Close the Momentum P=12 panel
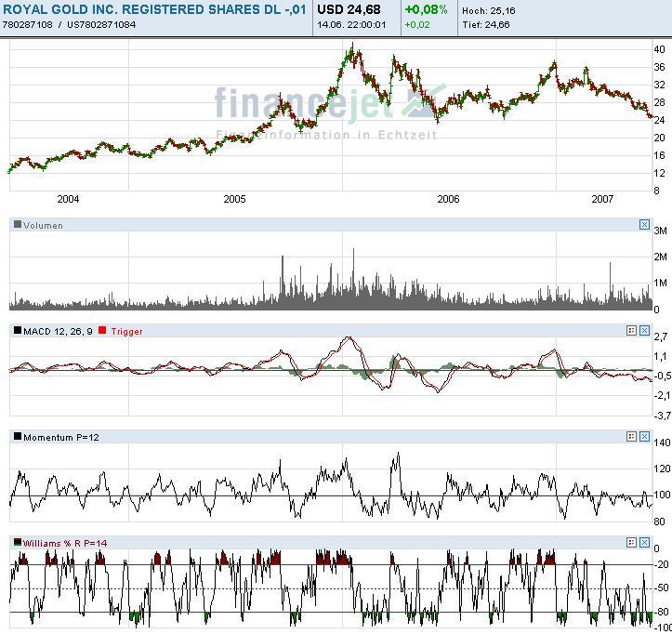 (x=644, y=436)
